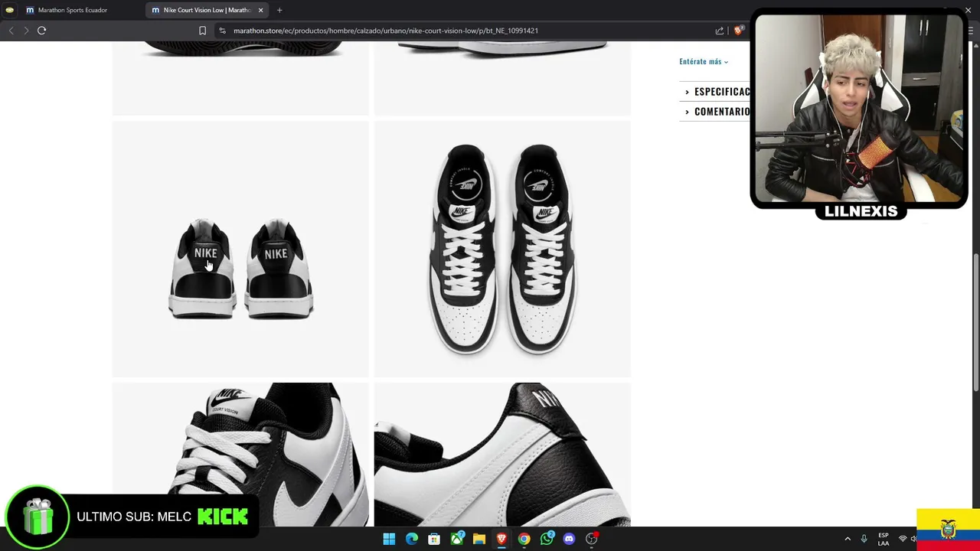980x551 pixels.
Task: Show hidden system tray icons
Action: (x=848, y=539)
